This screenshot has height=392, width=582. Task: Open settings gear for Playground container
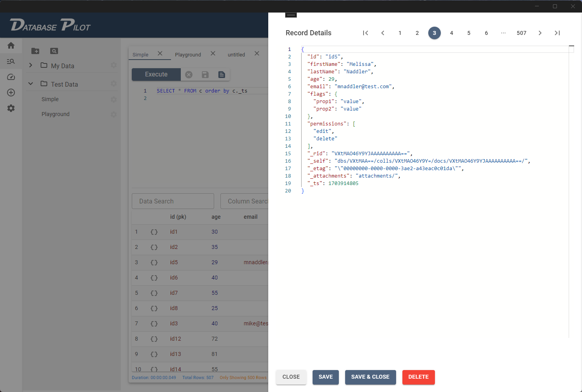point(114,114)
